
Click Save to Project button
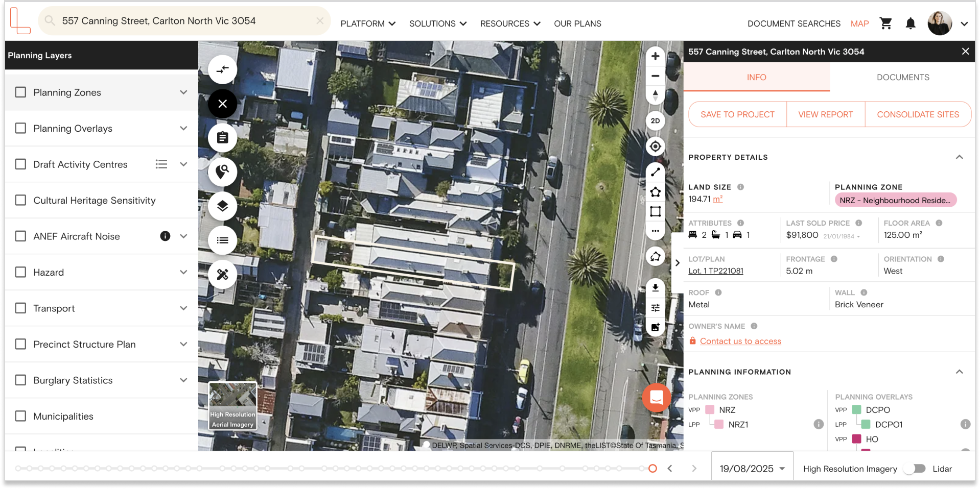[x=737, y=114]
